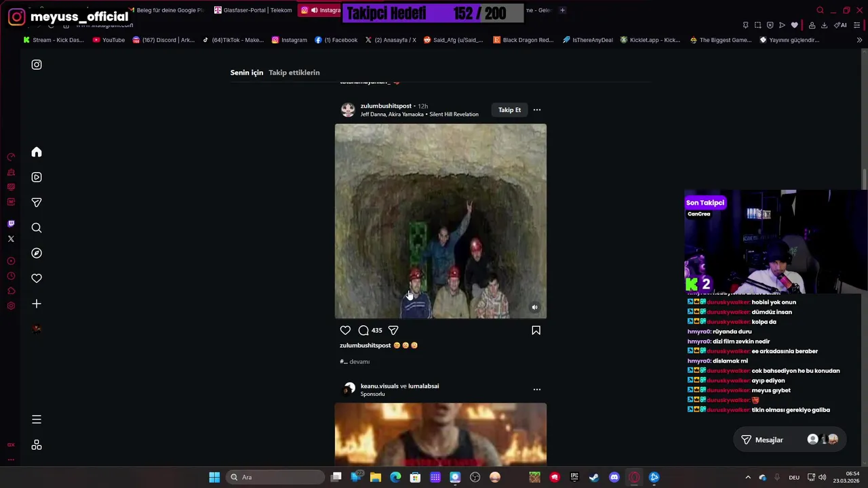Open profile avatar in Instagram sidebar

click(x=37, y=329)
